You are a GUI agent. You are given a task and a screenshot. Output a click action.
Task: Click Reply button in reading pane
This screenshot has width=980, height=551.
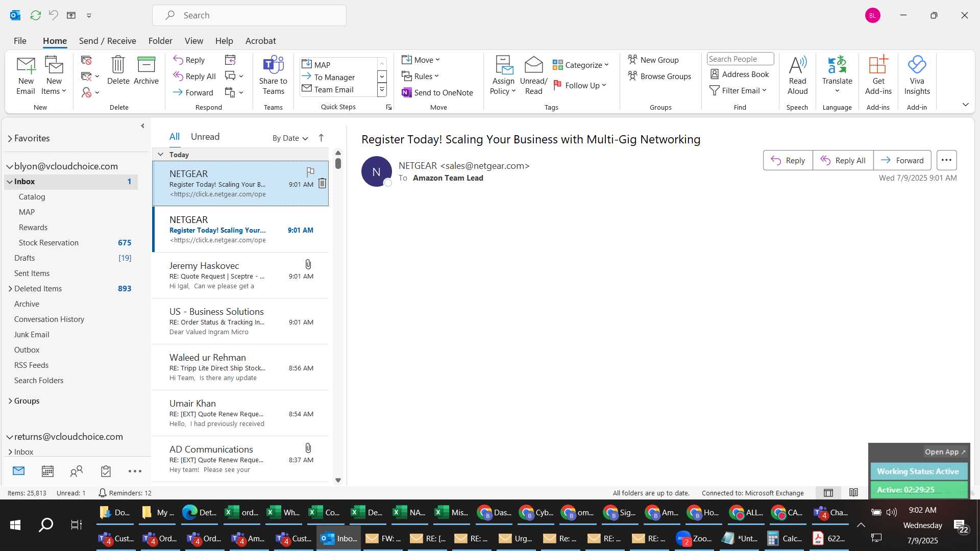coord(788,160)
